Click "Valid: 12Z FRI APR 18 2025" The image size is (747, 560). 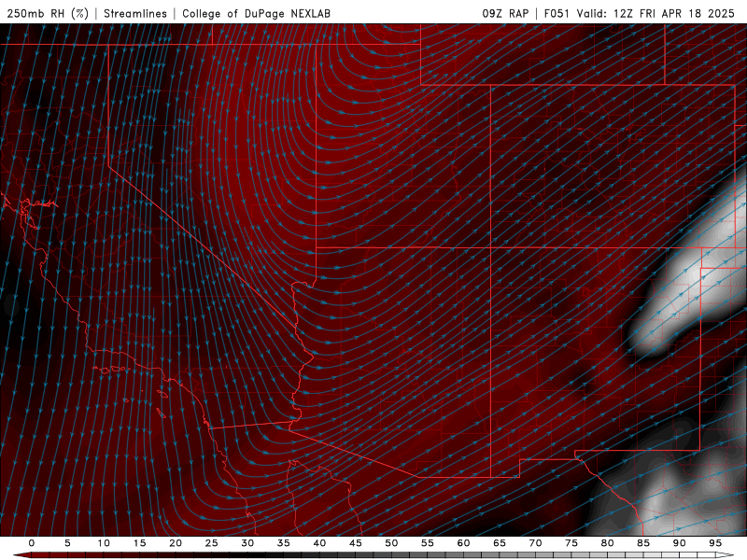pos(655,13)
